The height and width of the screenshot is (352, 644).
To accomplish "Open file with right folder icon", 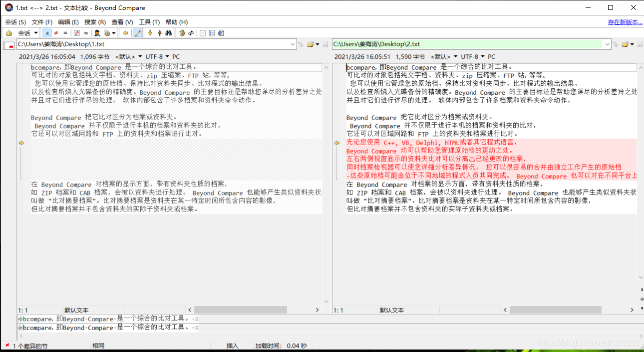I will tap(625, 44).
